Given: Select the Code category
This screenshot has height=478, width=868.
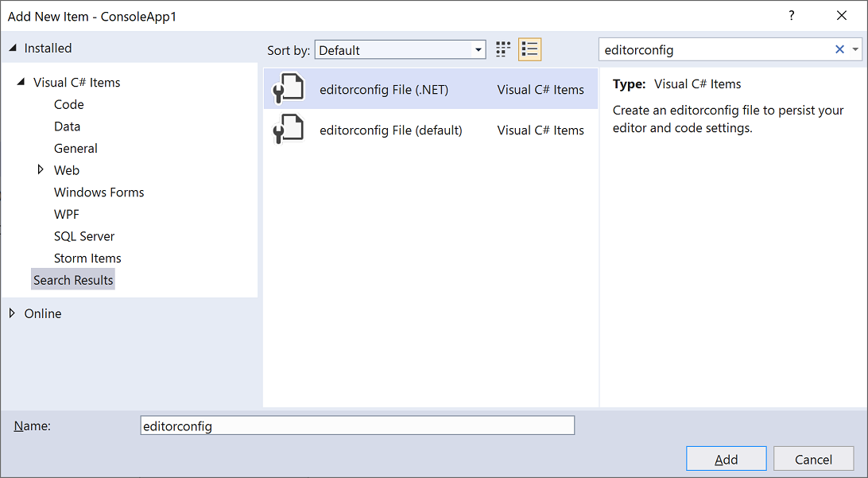Looking at the screenshot, I should pyautogui.click(x=68, y=104).
